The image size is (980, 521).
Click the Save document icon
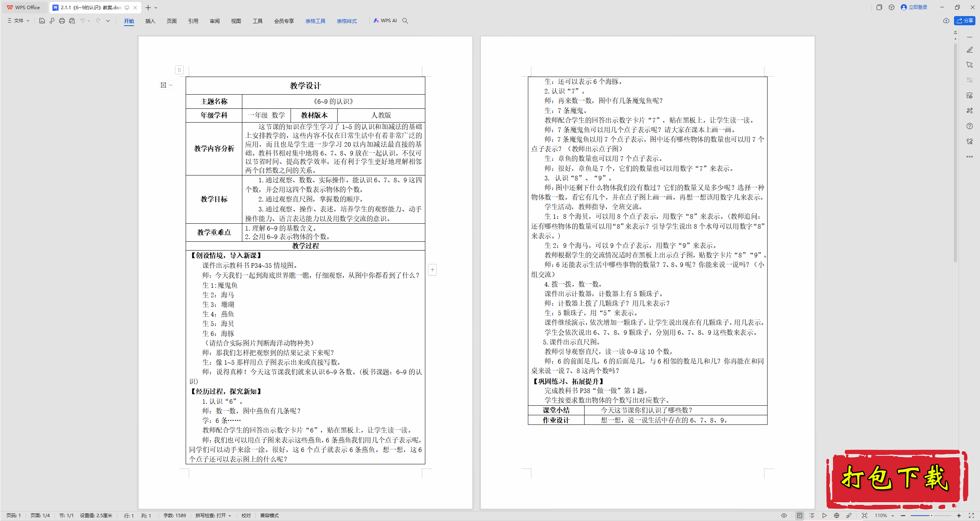tap(42, 21)
